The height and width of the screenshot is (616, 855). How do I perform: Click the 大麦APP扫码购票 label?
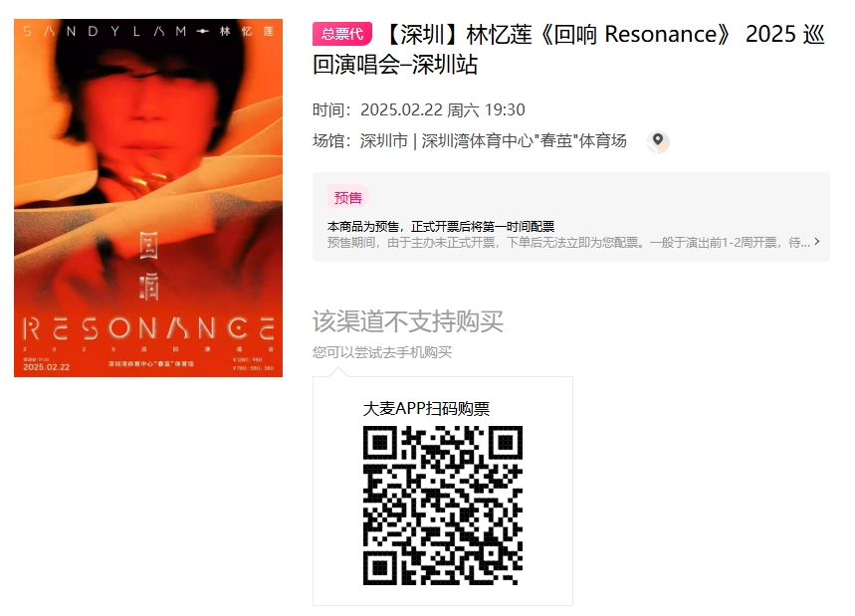point(426,408)
